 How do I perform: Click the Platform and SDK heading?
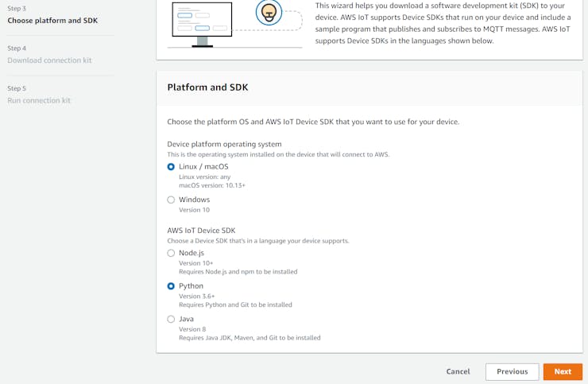tap(207, 87)
